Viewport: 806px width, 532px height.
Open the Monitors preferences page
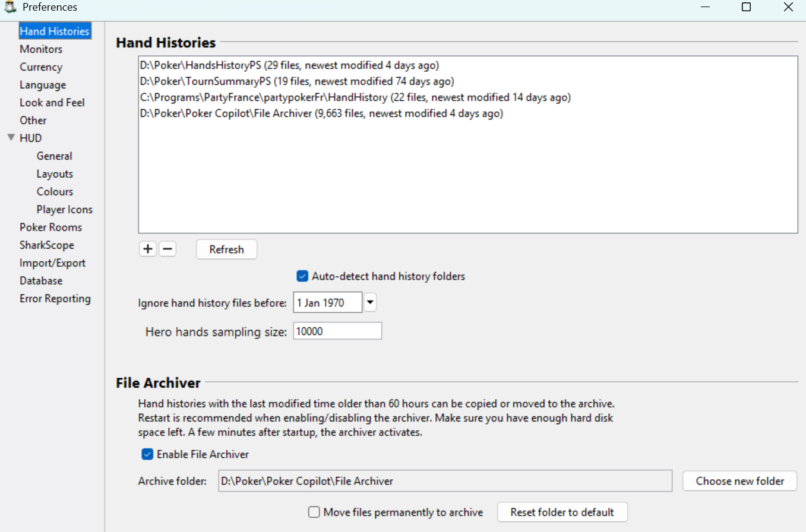[x=41, y=49]
